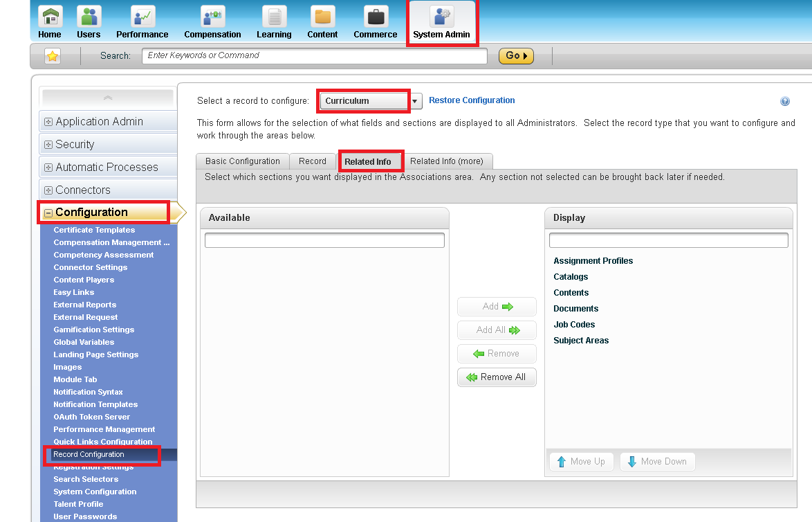Screen dimensions: 812x522
Task: Expand the Automatic Processes section
Action: click(x=48, y=168)
